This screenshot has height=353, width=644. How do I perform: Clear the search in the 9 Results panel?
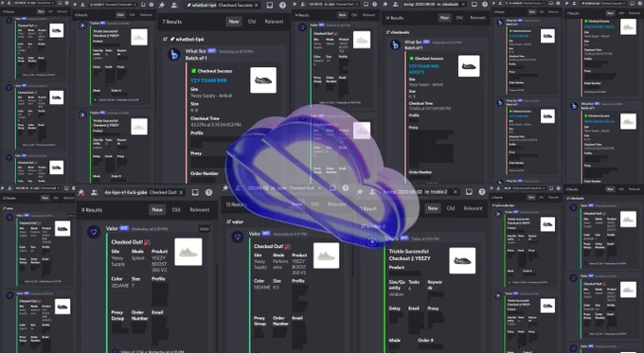[181, 192]
